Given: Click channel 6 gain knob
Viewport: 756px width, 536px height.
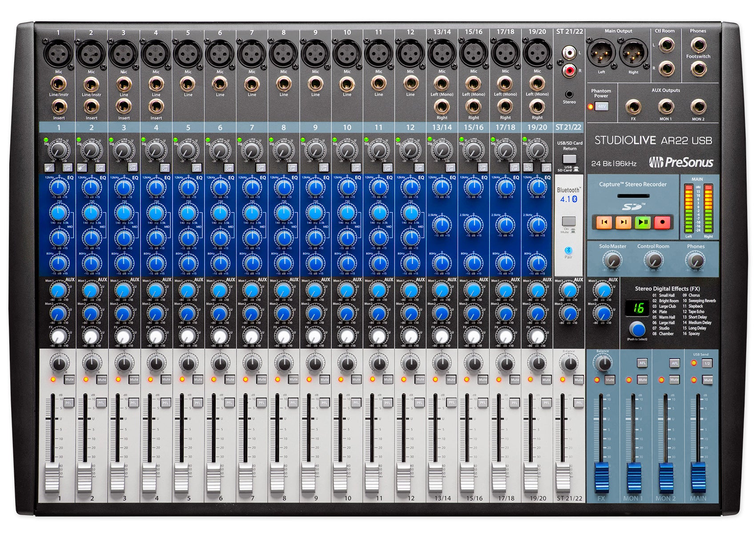Looking at the screenshot, I should [220, 151].
